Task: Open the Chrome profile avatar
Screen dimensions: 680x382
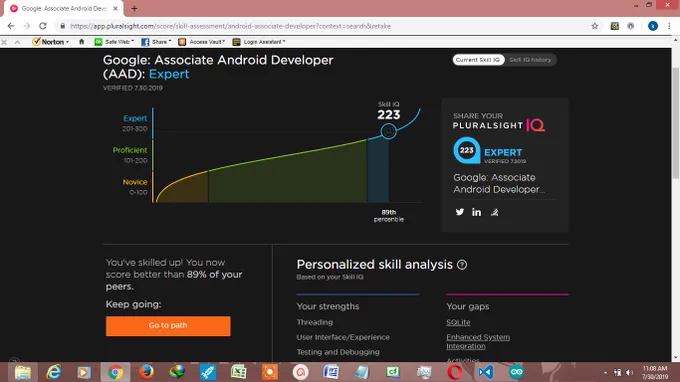Action: point(653,26)
